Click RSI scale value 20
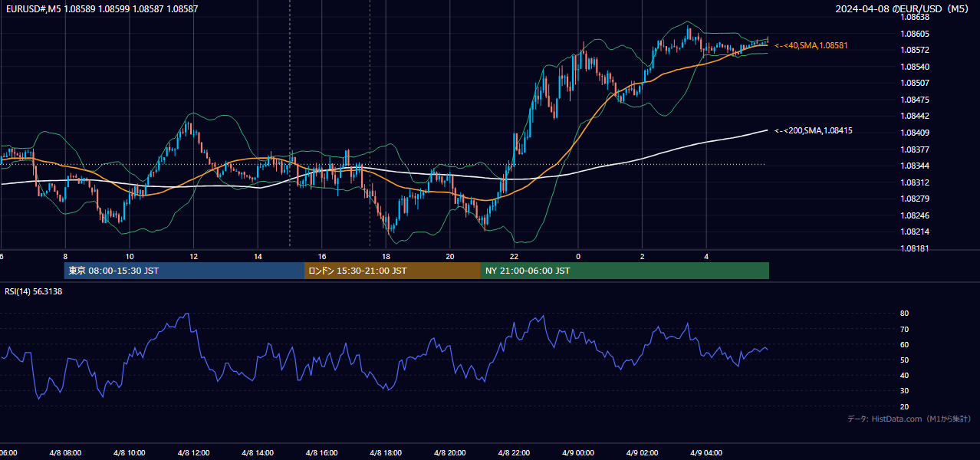This screenshot has width=980, height=460. (x=905, y=406)
